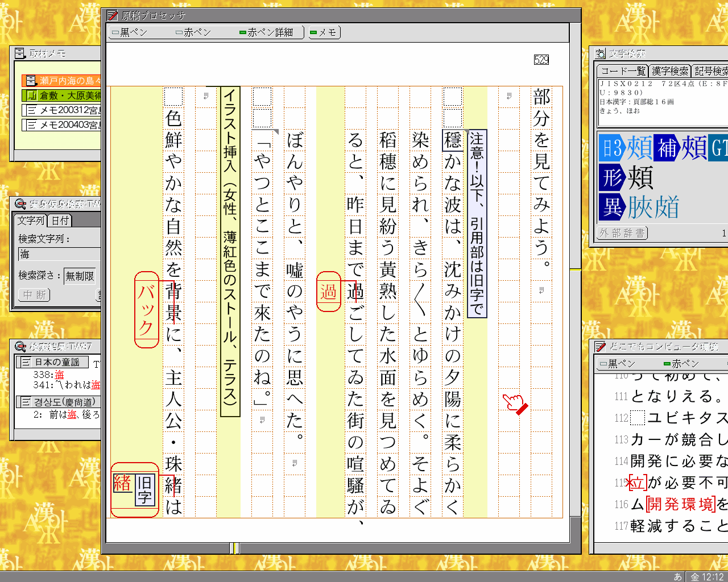Switch to the 漢字検索 tab
Screen dimensions: 728x582
click(670, 71)
